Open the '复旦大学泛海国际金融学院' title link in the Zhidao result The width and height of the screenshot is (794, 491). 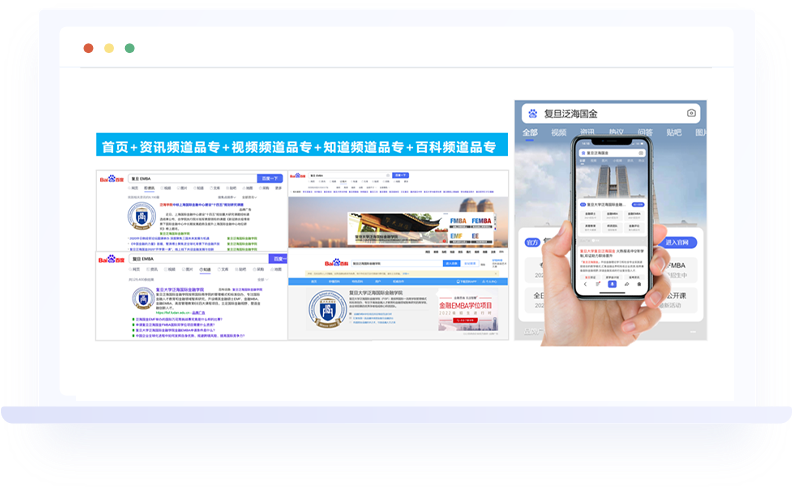click(180, 290)
